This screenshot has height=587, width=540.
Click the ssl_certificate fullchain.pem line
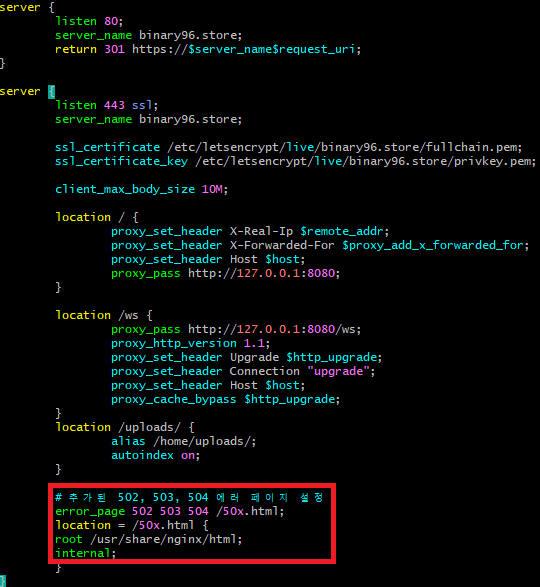[x=288, y=147]
